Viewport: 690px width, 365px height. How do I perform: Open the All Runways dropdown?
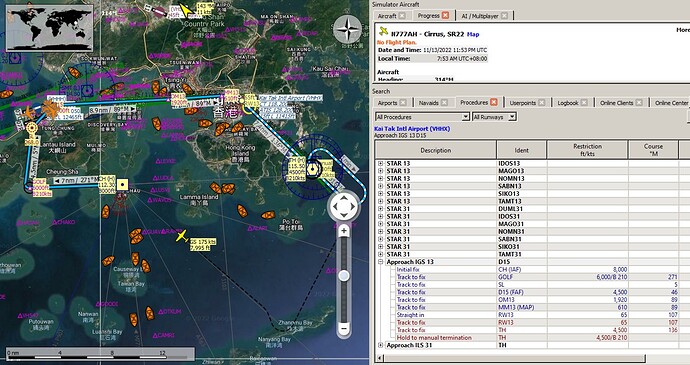[494, 117]
